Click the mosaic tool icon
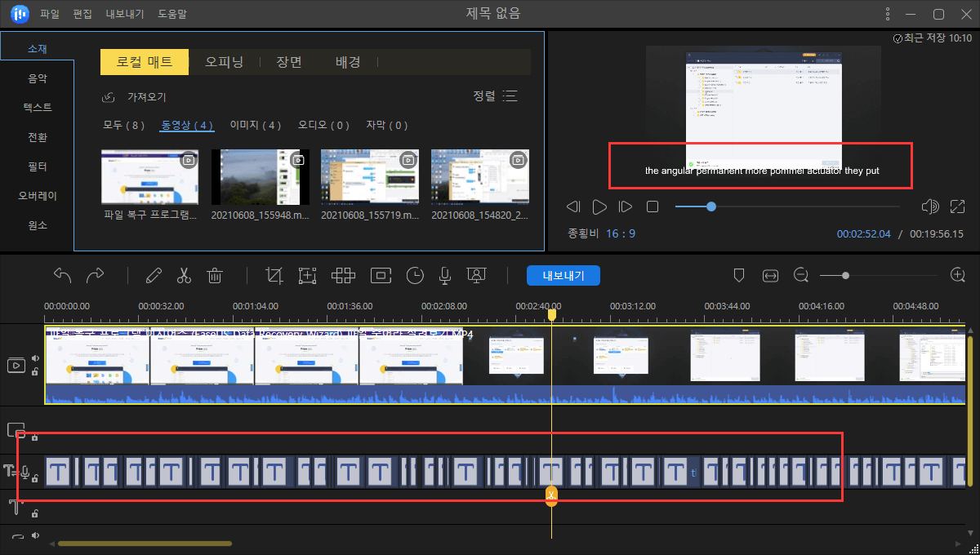 (343, 275)
